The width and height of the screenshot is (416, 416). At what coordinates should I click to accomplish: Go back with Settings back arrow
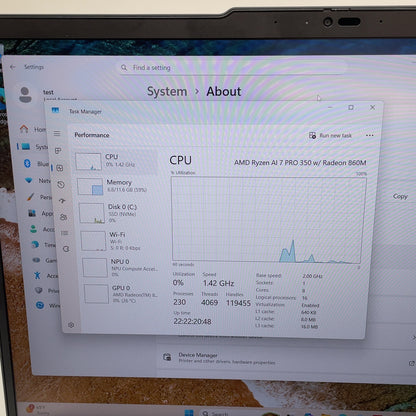coord(13,67)
